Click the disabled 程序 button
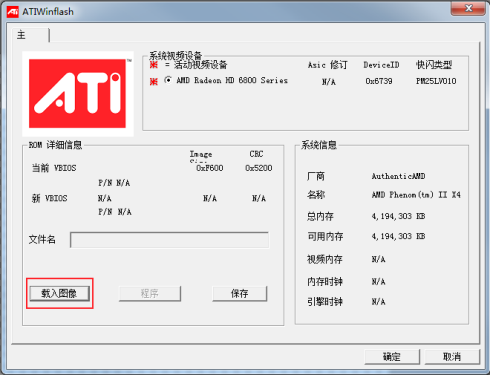Viewport: 490px width, 375px height. coord(150,293)
